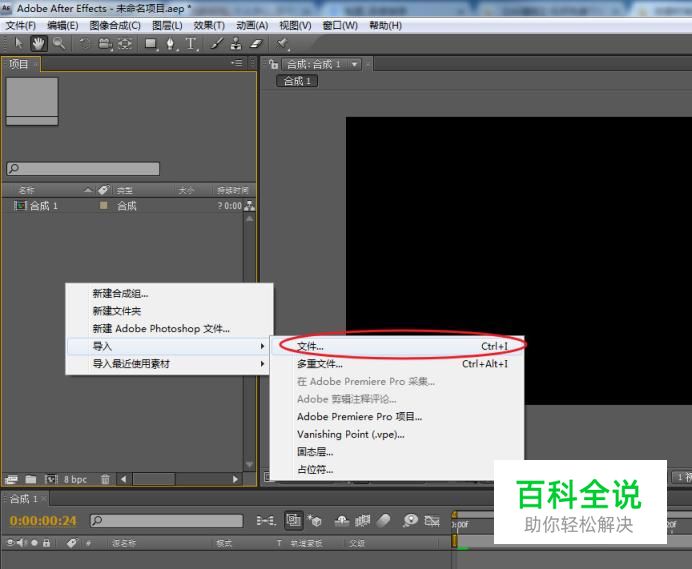Open the 图像合成(C) menu
This screenshot has height=569, width=692.
pos(115,26)
